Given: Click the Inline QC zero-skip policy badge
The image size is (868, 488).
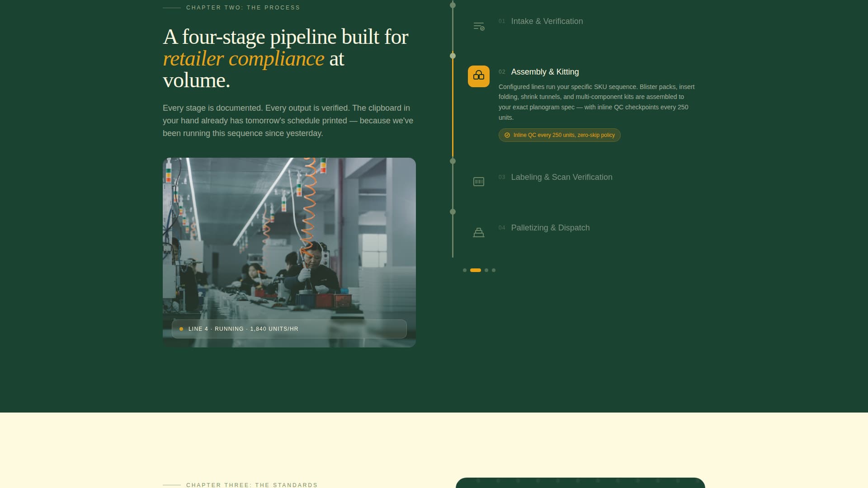Looking at the screenshot, I should coord(559,135).
